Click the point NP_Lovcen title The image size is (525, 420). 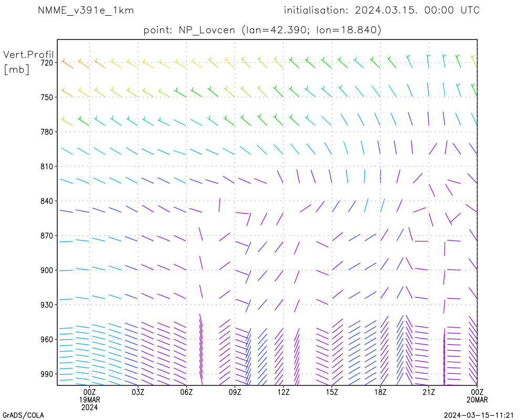[x=262, y=30]
